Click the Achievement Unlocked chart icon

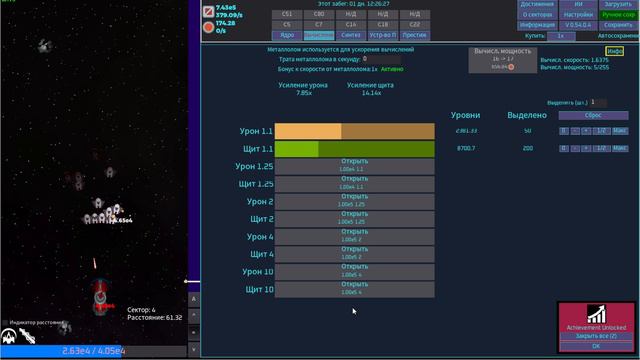tap(596, 314)
